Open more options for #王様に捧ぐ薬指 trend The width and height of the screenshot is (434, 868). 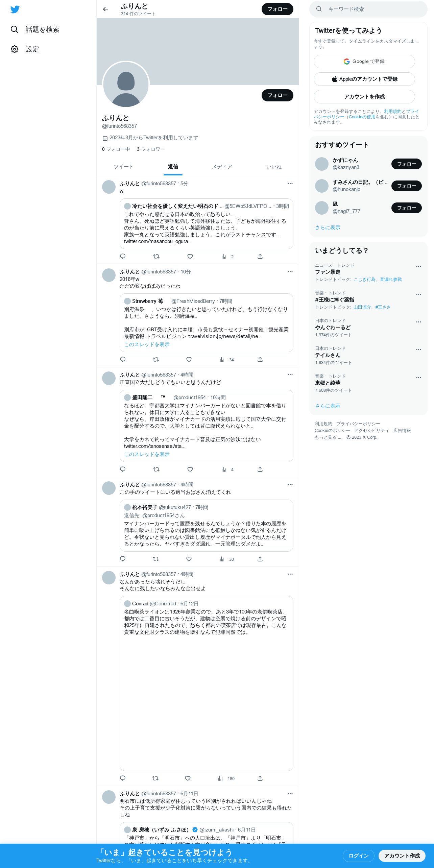[418, 294]
